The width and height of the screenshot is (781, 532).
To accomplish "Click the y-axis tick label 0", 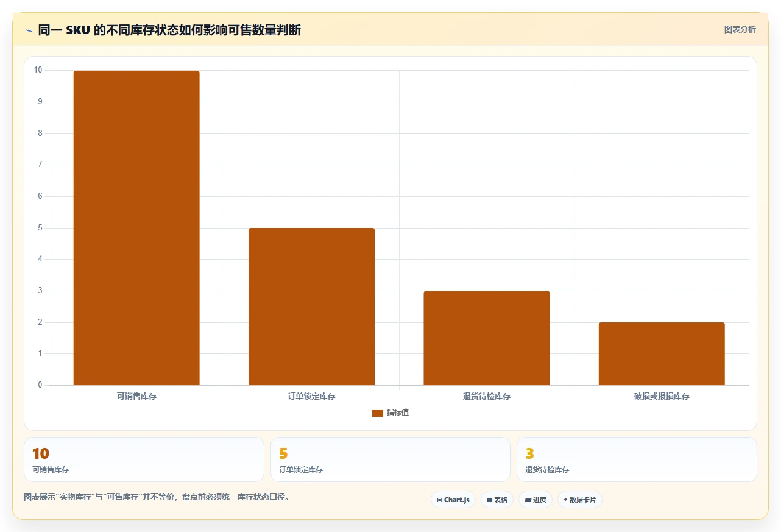I will 40,385.
